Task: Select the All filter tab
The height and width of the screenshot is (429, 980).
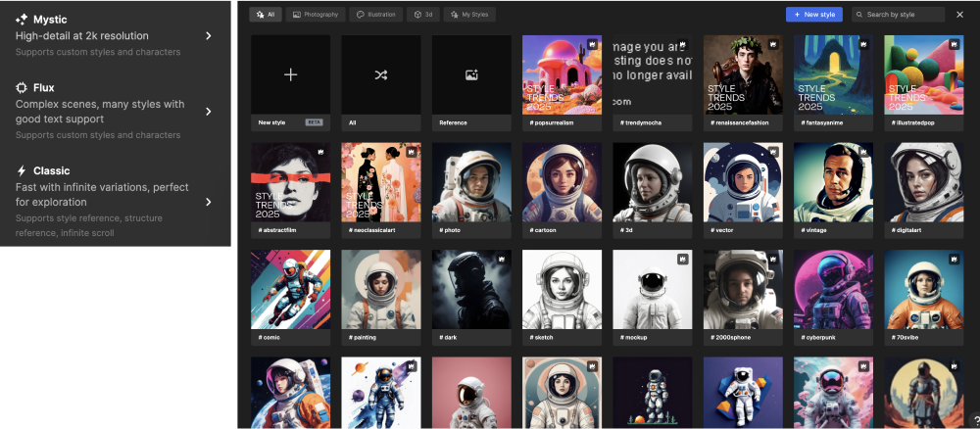Action: coord(266,15)
